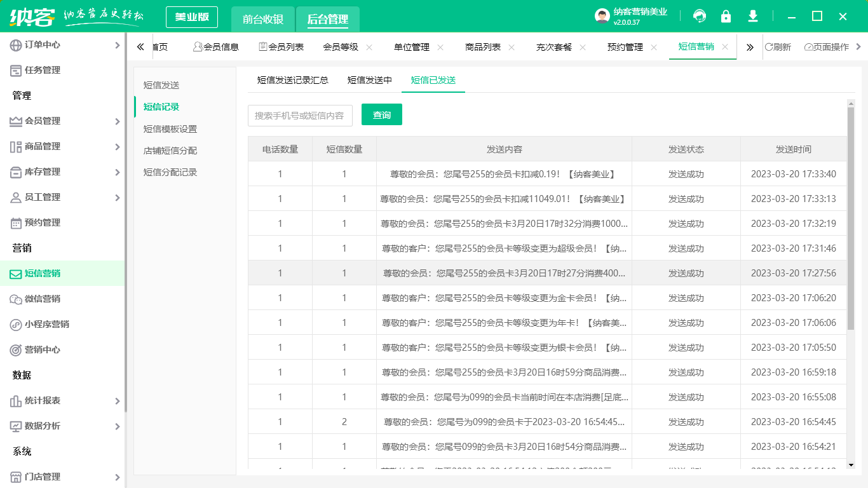
Task: Click the download icon in the titlebar
Action: [752, 16]
